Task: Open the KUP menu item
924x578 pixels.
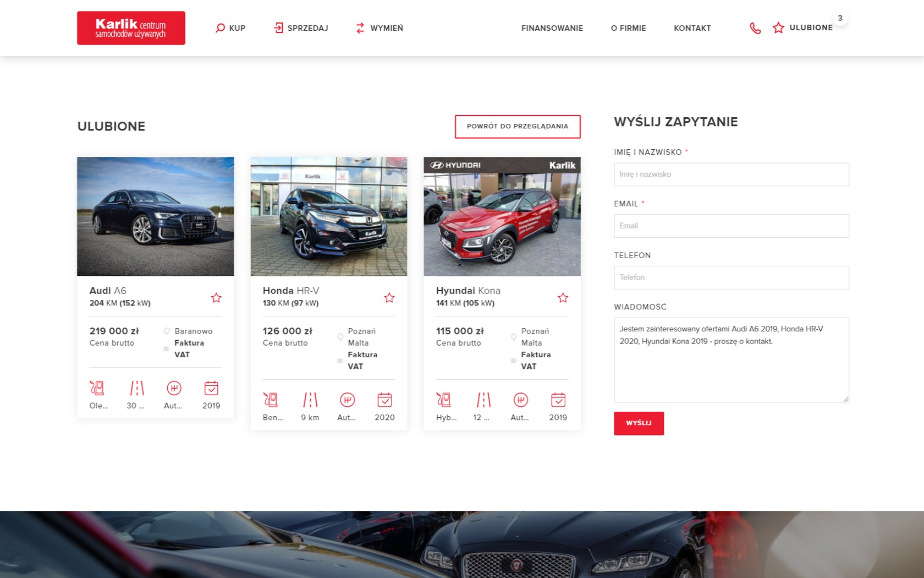Action: (230, 28)
